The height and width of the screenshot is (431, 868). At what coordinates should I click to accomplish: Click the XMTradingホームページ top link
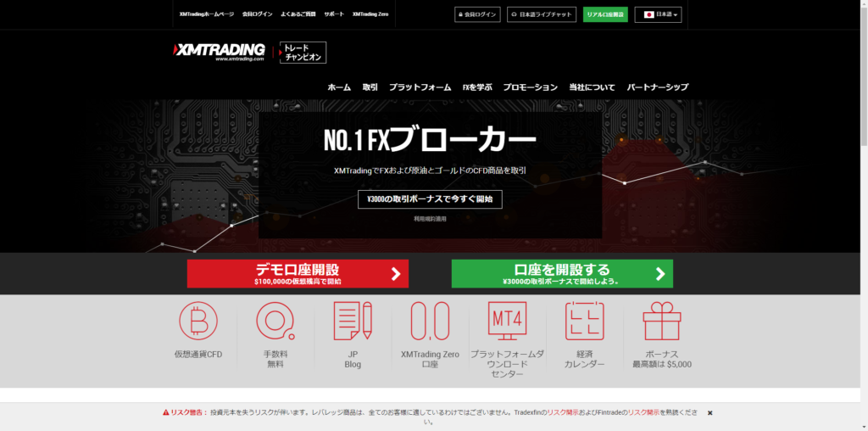pos(207,14)
